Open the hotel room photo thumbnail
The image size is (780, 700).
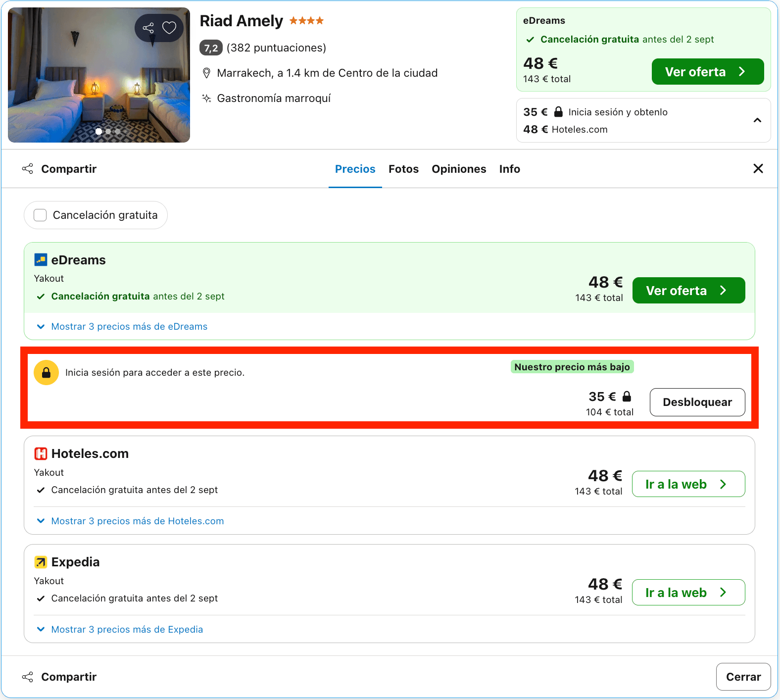(x=99, y=75)
